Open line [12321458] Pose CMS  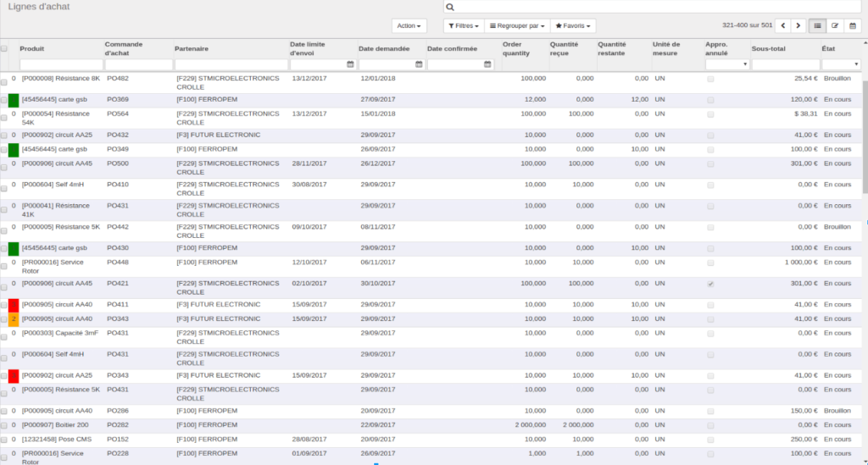coord(57,440)
